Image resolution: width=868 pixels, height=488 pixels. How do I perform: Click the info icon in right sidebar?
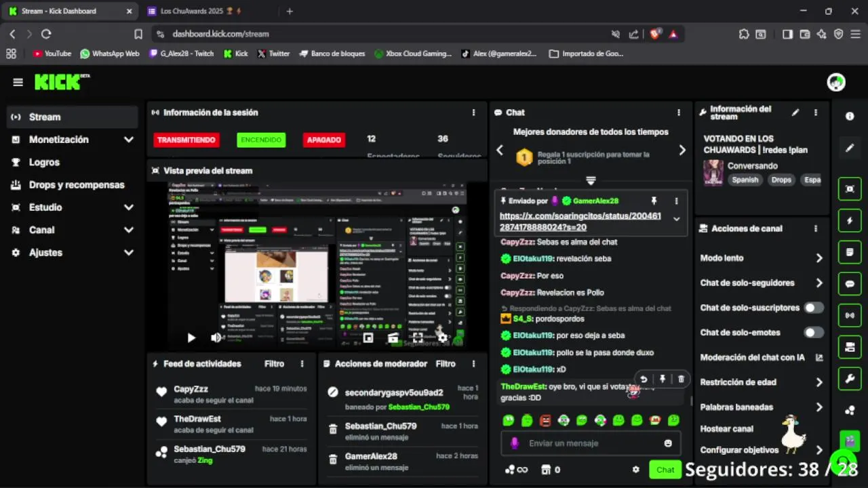850,116
